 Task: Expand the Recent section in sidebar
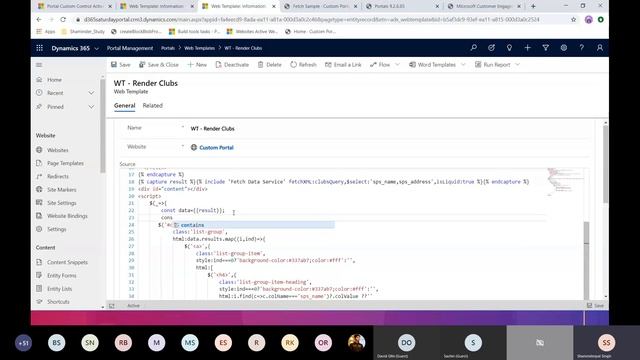[91, 93]
